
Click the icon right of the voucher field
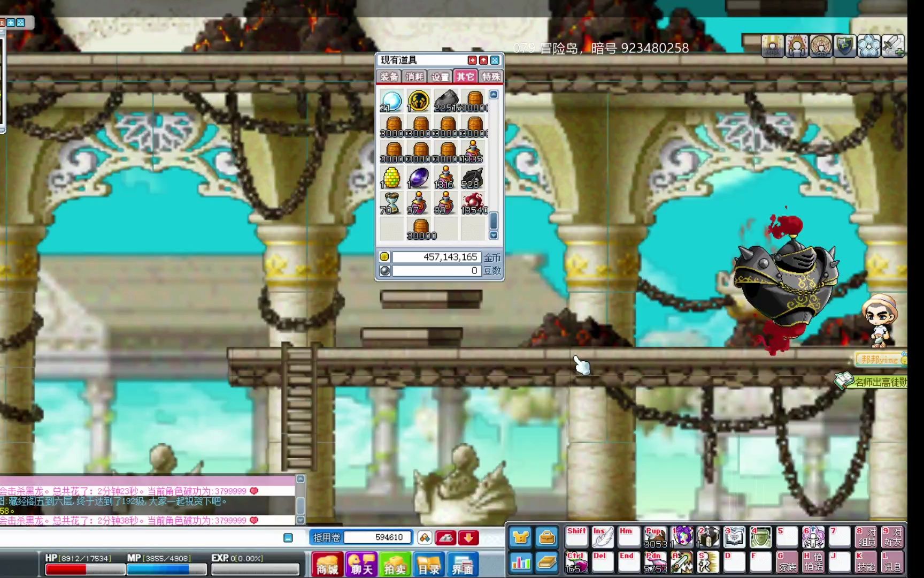click(425, 537)
